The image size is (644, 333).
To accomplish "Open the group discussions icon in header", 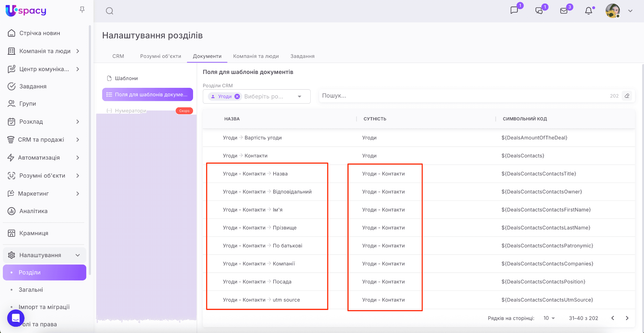I will pyautogui.click(x=539, y=11).
